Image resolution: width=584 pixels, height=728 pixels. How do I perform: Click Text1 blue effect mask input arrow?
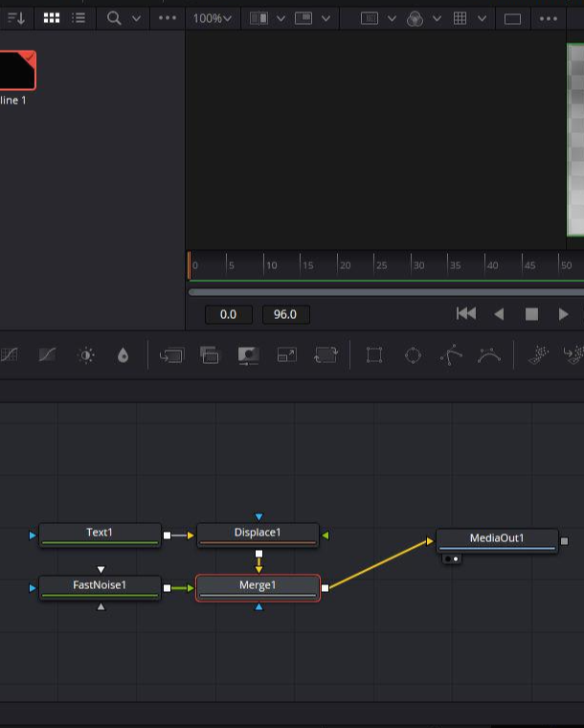tap(33, 535)
